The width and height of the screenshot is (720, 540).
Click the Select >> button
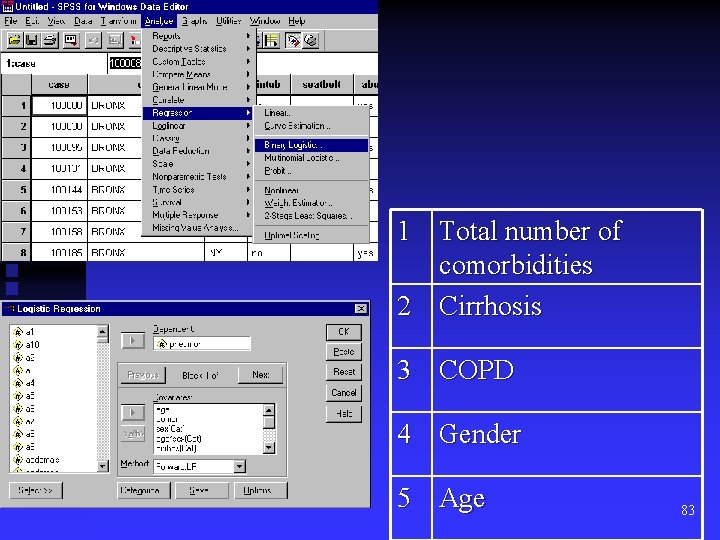pyautogui.click(x=36, y=490)
